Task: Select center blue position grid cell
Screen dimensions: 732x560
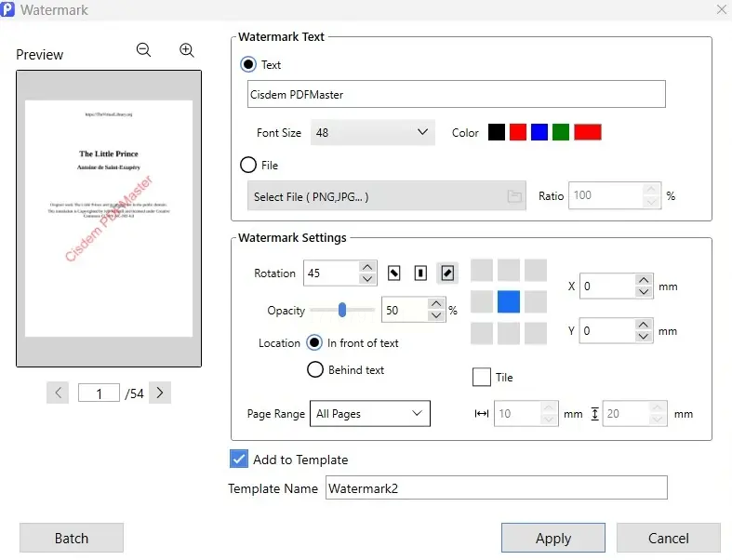Action: (x=509, y=301)
